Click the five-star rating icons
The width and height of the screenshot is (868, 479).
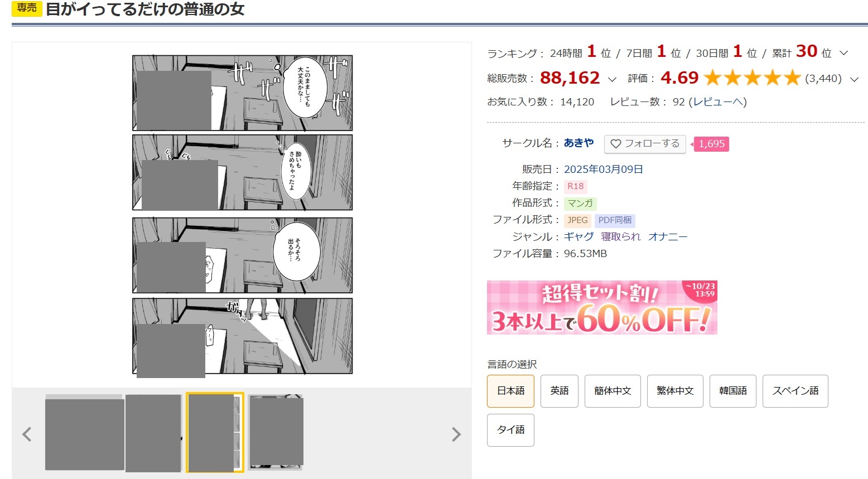(x=752, y=78)
